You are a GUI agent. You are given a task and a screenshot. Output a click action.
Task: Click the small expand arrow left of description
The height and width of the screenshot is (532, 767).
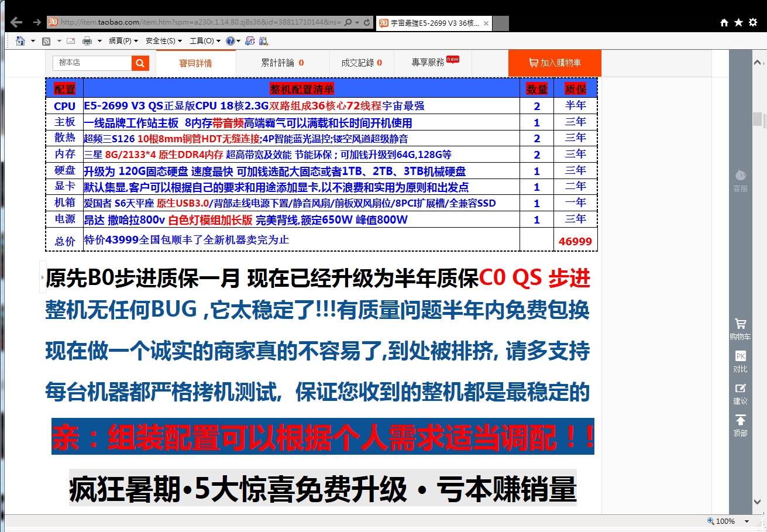(43, 276)
